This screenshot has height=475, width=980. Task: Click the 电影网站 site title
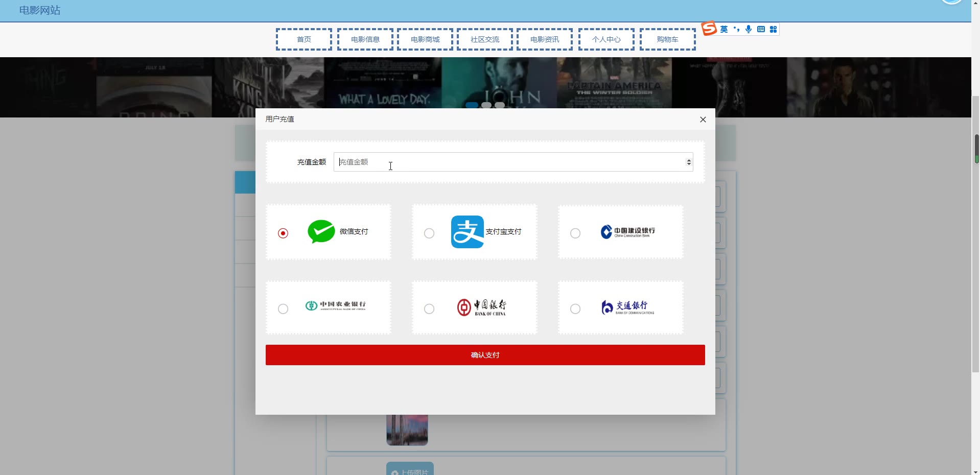point(40,10)
